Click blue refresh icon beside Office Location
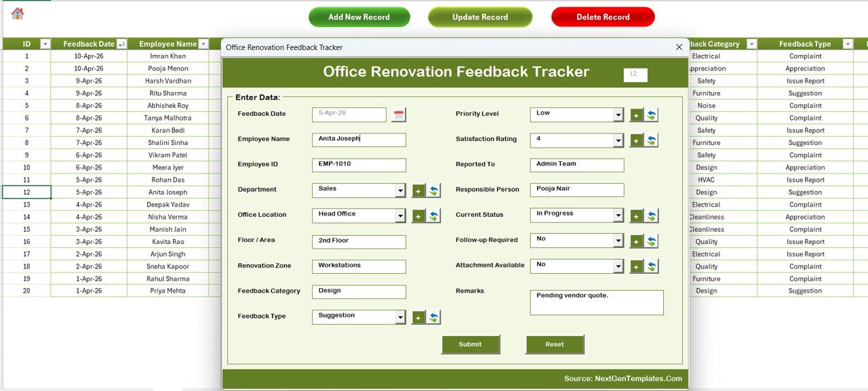The image size is (868, 391). pyautogui.click(x=434, y=215)
